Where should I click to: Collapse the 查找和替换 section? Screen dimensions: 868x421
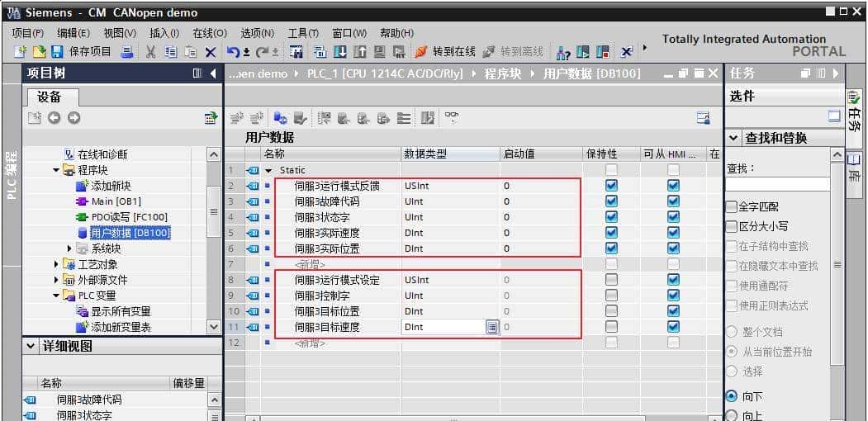[733, 138]
